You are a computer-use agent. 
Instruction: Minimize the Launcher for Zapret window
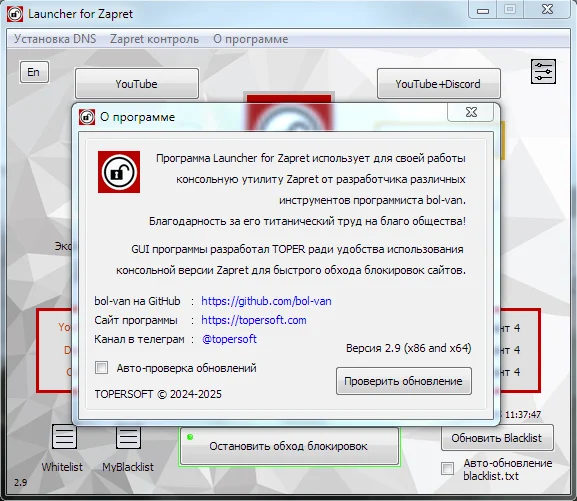click(483, 10)
